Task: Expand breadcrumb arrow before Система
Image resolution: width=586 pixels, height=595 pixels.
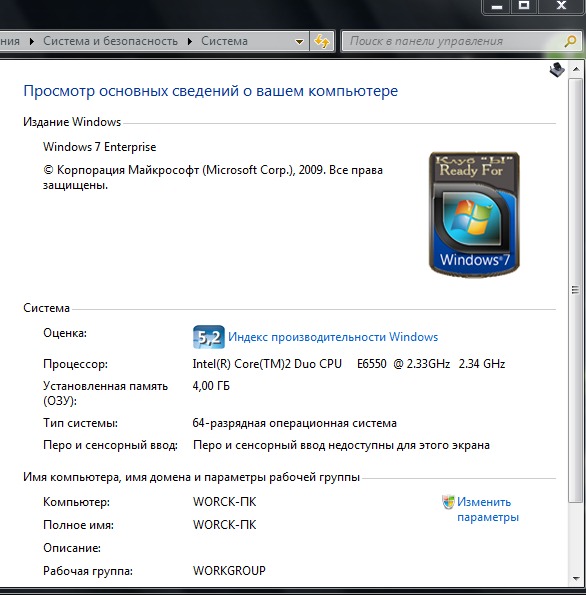Action: pyautogui.click(x=190, y=41)
